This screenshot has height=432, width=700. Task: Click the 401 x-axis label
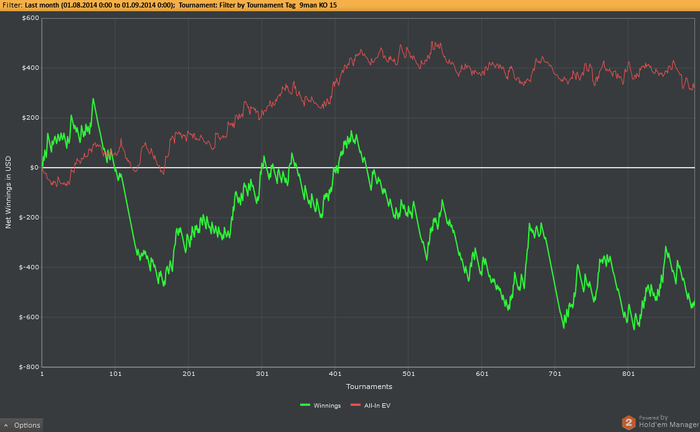tap(335, 374)
